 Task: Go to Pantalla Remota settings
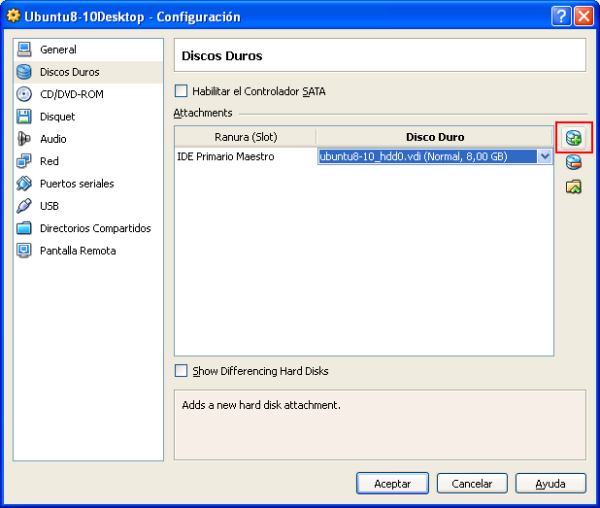[77, 251]
